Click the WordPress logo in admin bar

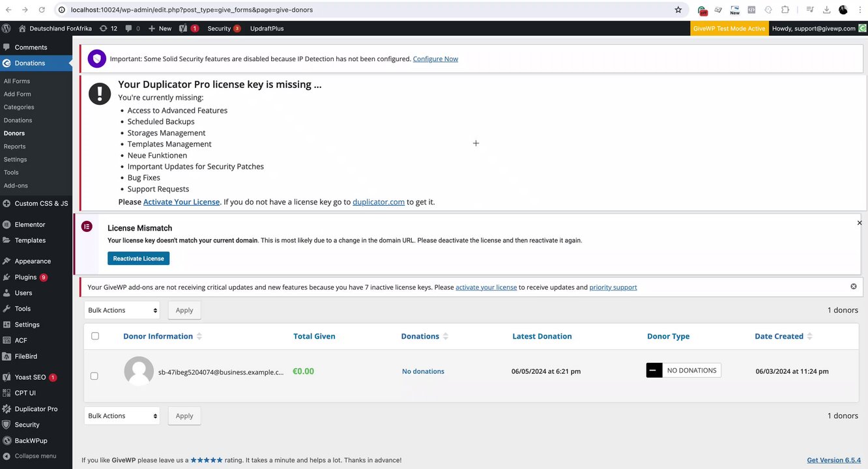click(7, 29)
